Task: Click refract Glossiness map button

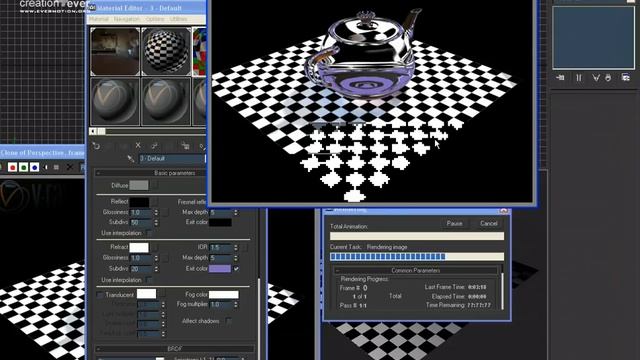Action: tap(164, 258)
